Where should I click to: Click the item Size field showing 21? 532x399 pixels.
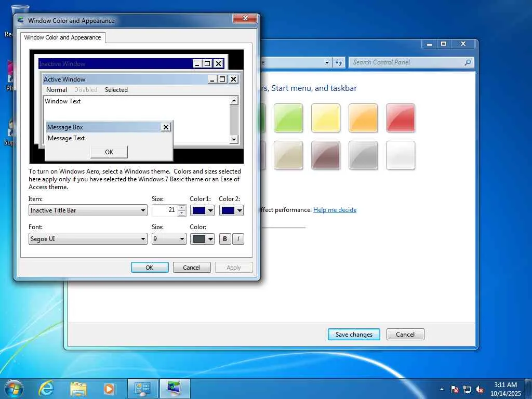coord(165,210)
